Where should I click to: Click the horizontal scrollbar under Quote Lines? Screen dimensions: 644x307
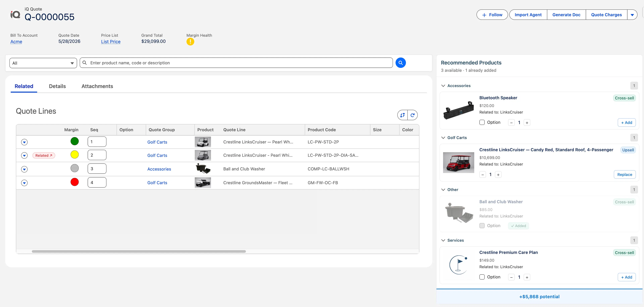[139, 251]
